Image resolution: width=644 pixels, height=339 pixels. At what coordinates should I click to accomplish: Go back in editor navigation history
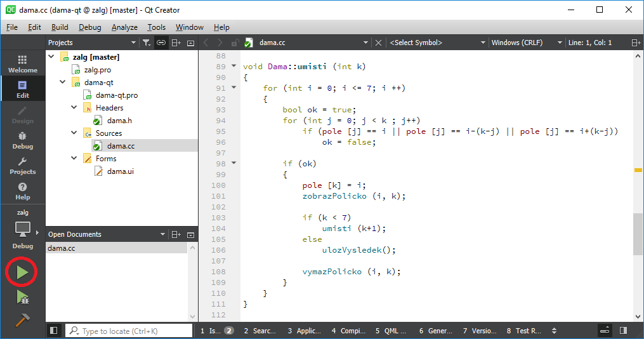pyautogui.click(x=206, y=43)
